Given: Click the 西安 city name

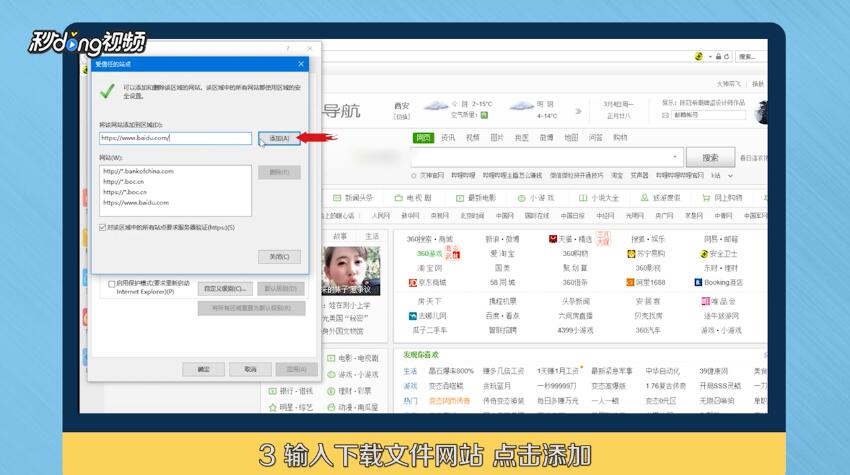Looking at the screenshot, I should point(402,106).
